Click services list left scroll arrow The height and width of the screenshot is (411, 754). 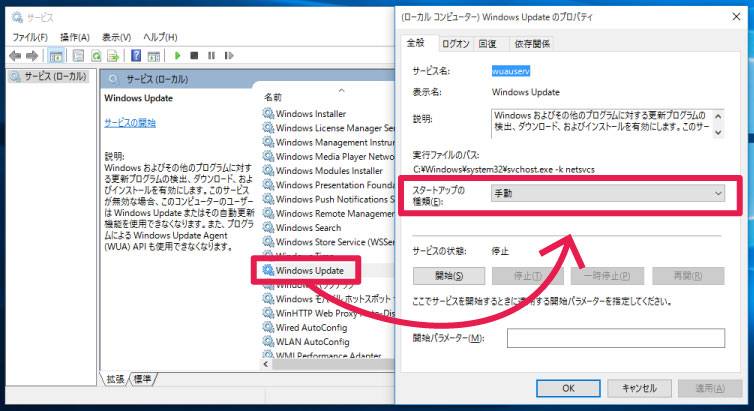(x=266, y=364)
